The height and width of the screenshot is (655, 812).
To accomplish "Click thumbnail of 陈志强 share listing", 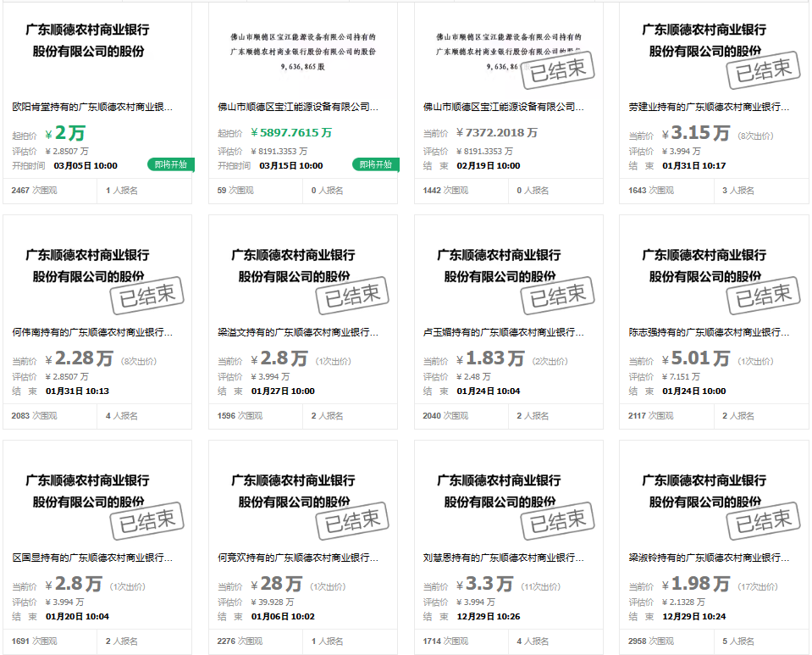I will [714, 269].
